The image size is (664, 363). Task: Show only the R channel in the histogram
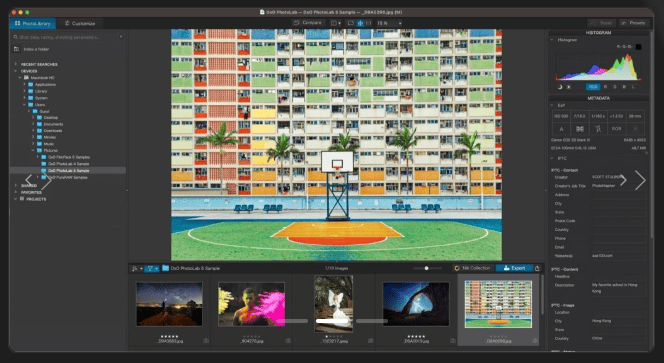[606, 87]
